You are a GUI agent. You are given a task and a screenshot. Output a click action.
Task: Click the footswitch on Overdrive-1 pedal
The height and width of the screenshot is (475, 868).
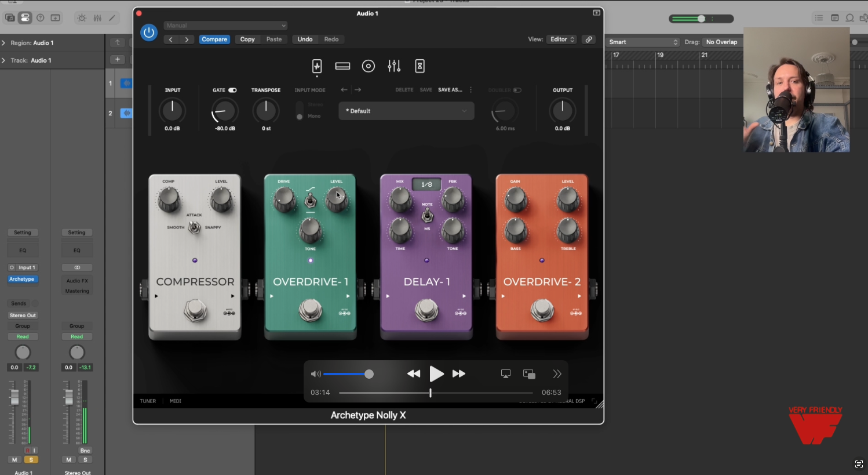[x=311, y=311]
